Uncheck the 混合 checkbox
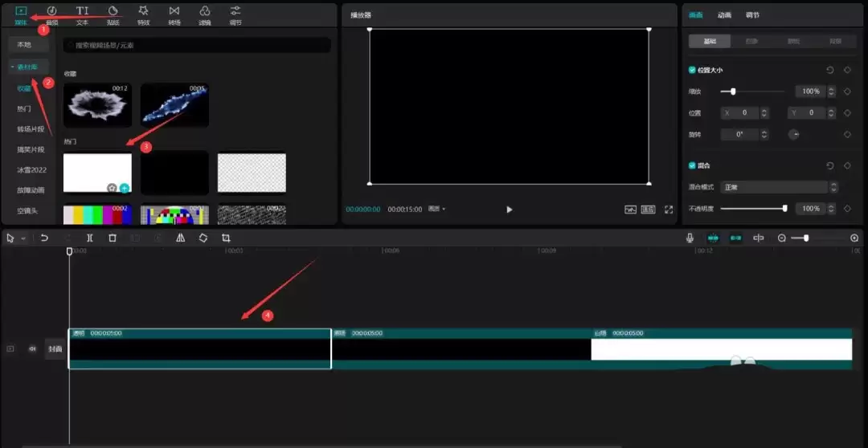 pyautogui.click(x=693, y=165)
